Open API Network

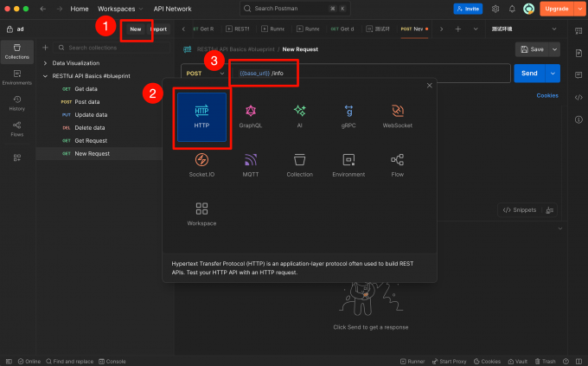172,9
